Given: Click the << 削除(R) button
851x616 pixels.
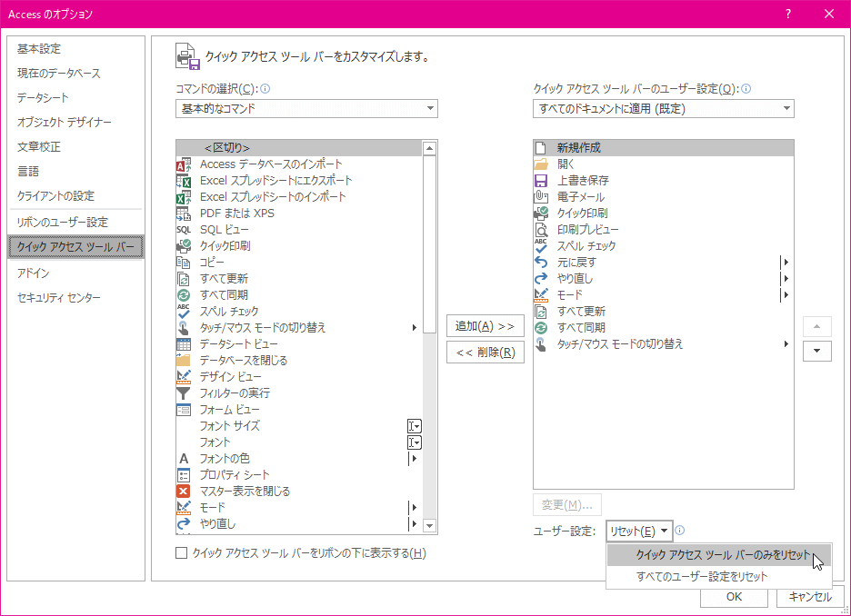Looking at the screenshot, I should [x=486, y=353].
